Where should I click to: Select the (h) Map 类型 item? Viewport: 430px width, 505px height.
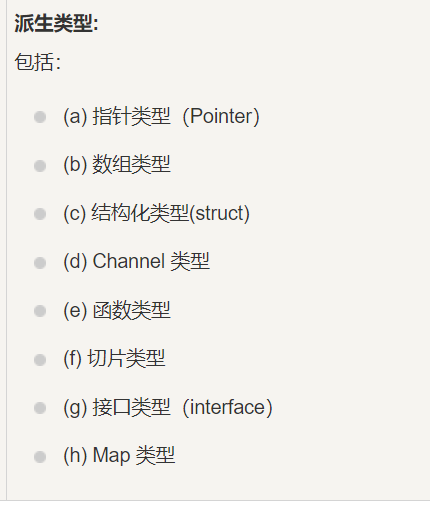click(x=119, y=456)
